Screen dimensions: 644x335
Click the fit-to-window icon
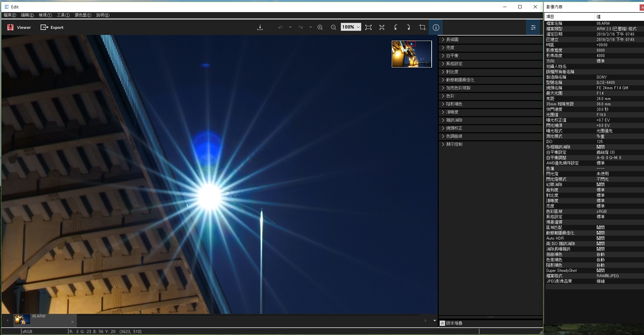point(368,28)
